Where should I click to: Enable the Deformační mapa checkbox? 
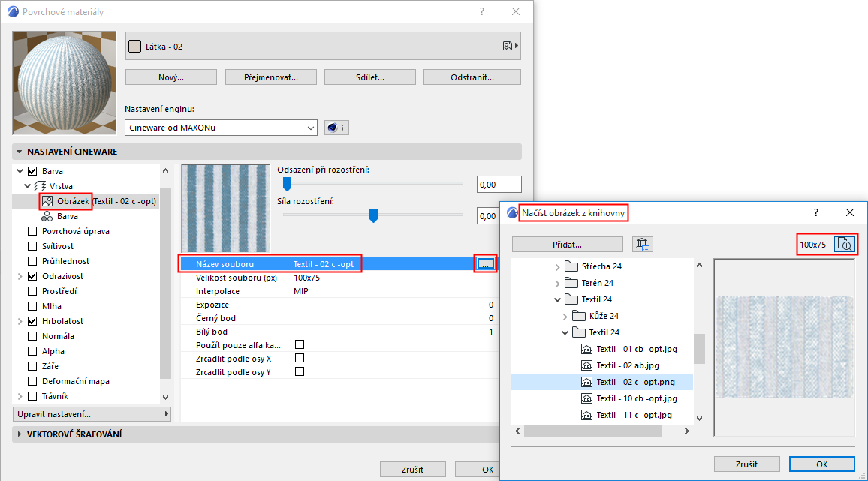click(32, 380)
